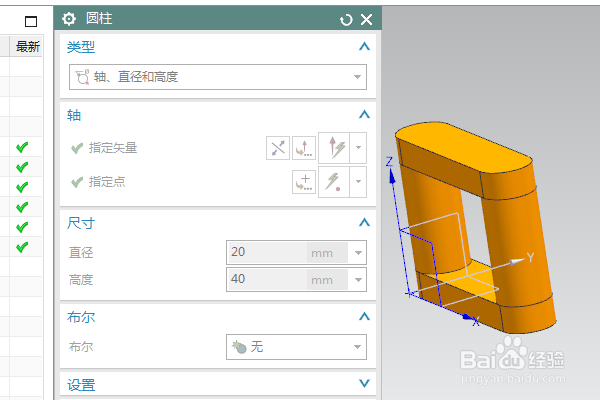
Task: Open the vector dialog icon next to 指定矢量
Action: (x=304, y=148)
